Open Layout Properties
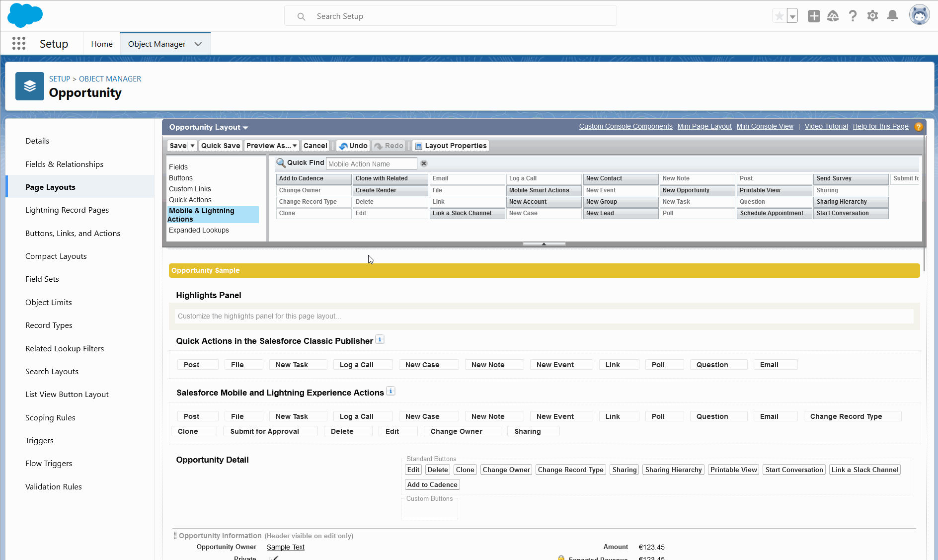Viewport: 938px width, 560px height. point(451,146)
